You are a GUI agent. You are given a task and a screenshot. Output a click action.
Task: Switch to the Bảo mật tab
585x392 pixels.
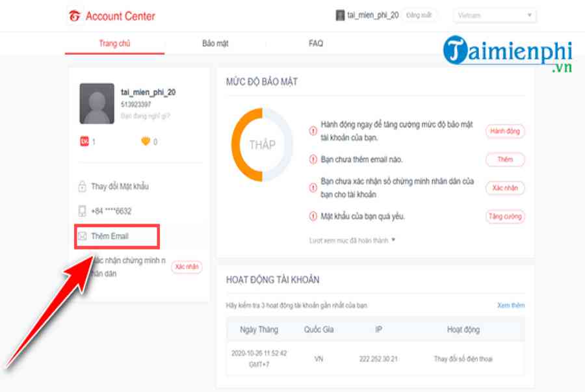(x=215, y=44)
